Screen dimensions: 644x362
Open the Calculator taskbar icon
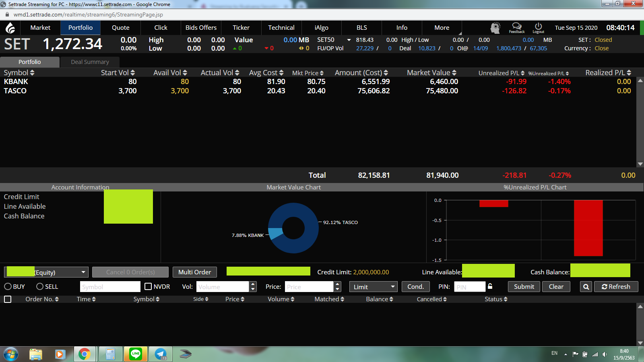110,354
